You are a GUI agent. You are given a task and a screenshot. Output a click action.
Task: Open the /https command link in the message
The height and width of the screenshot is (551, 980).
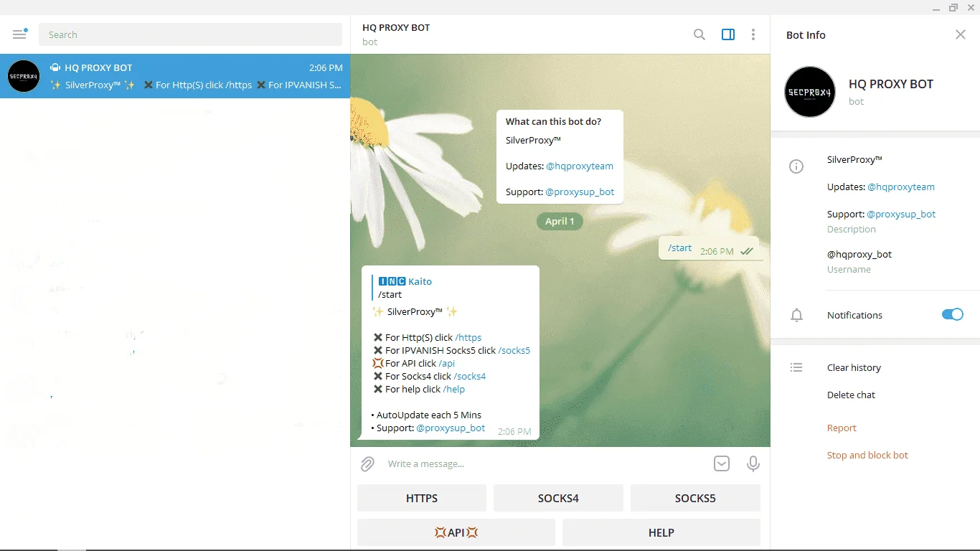click(x=468, y=338)
